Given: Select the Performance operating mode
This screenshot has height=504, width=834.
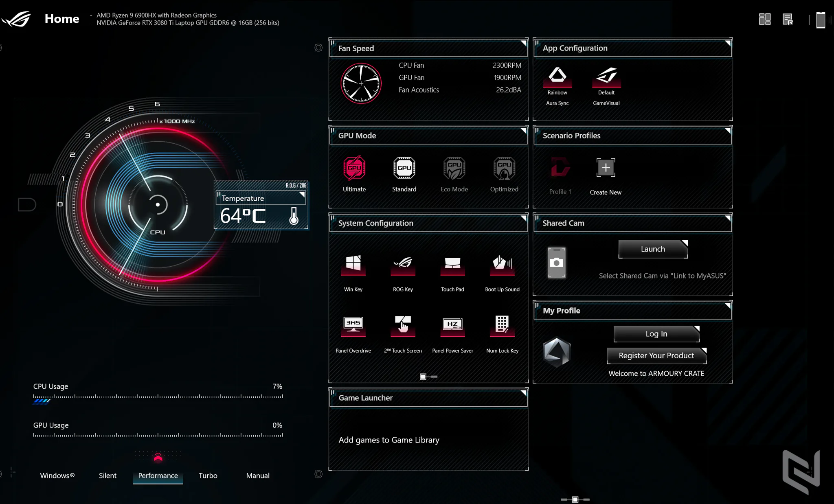Looking at the screenshot, I should click(x=158, y=476).
